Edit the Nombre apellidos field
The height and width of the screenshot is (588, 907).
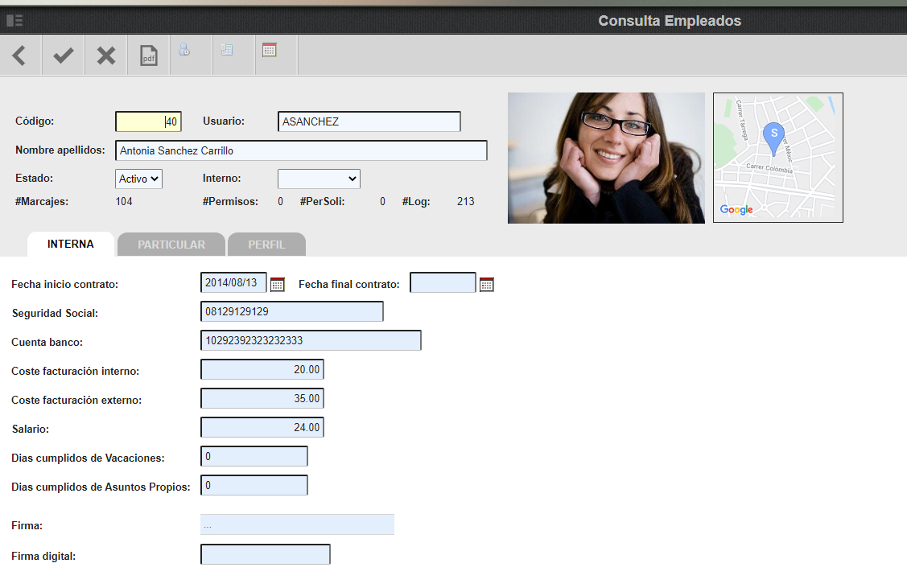(x=301, y=150)
